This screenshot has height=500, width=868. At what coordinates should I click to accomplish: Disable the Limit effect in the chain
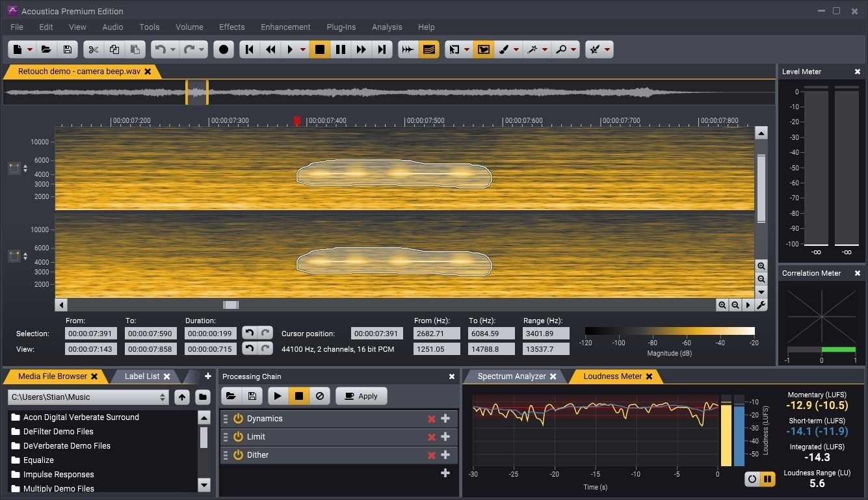coord(238,436)
